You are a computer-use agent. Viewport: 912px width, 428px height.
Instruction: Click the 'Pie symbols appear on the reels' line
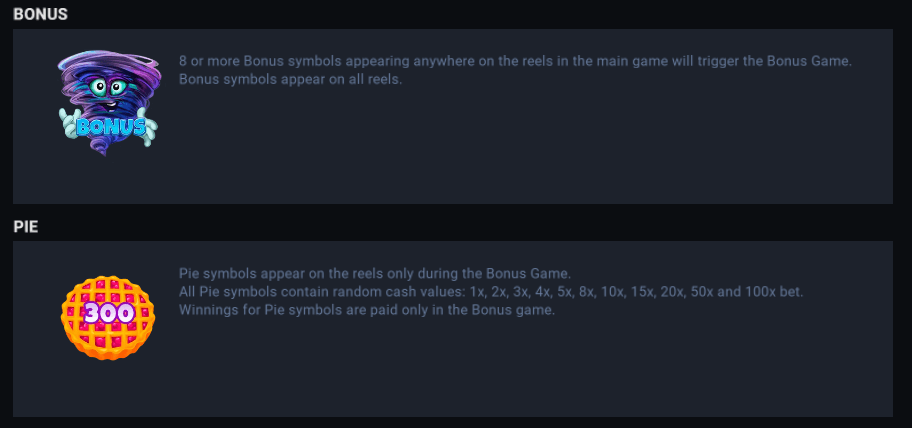point(373,273)
